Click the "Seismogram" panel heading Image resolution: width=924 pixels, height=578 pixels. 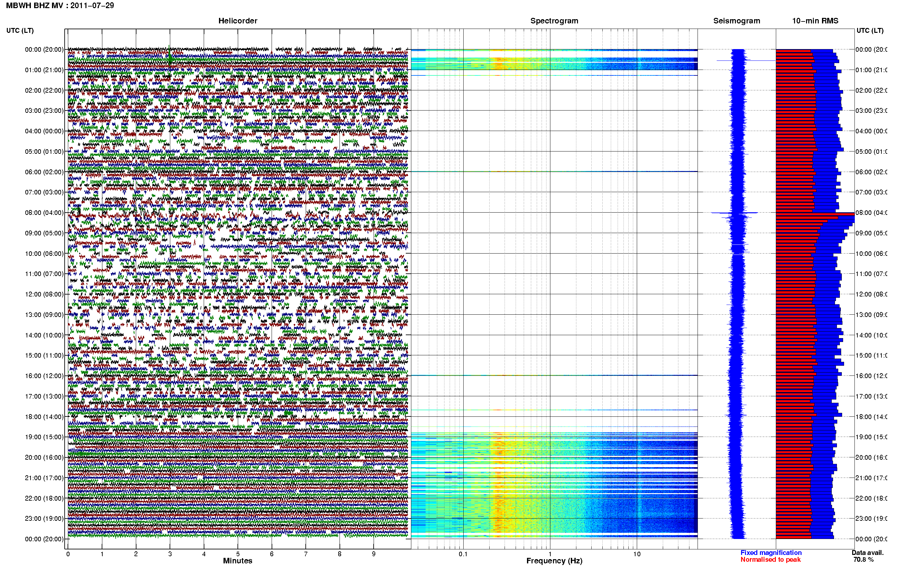(737, 21)
